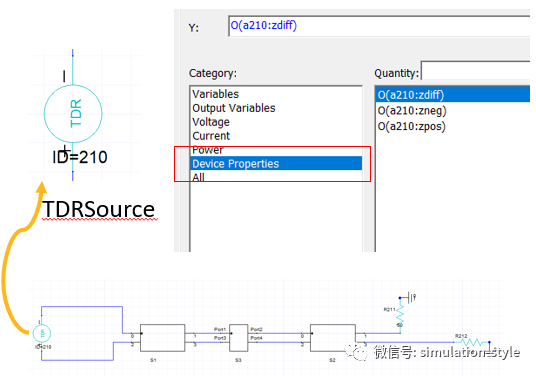Screen dimensions: 536x376
Task: Select the S2 block in the schematic
Action: coord(333,338)
